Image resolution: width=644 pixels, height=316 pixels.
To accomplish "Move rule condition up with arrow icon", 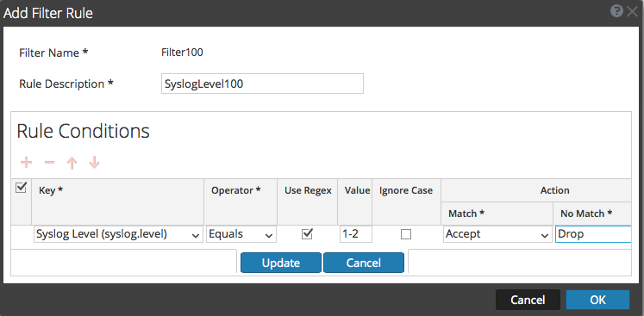I will pos(72,163).
